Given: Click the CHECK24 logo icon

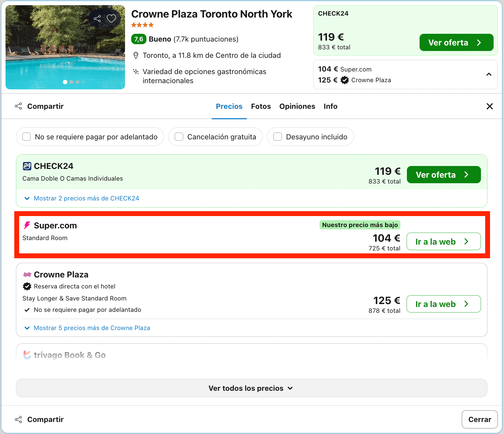Looking at the screenshot, I should coord(27,166).
